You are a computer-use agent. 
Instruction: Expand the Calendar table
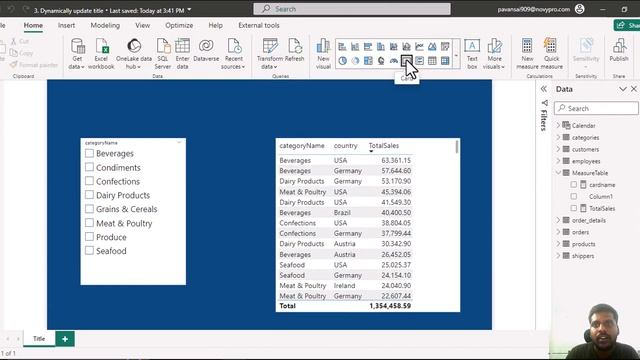point(558,125)
